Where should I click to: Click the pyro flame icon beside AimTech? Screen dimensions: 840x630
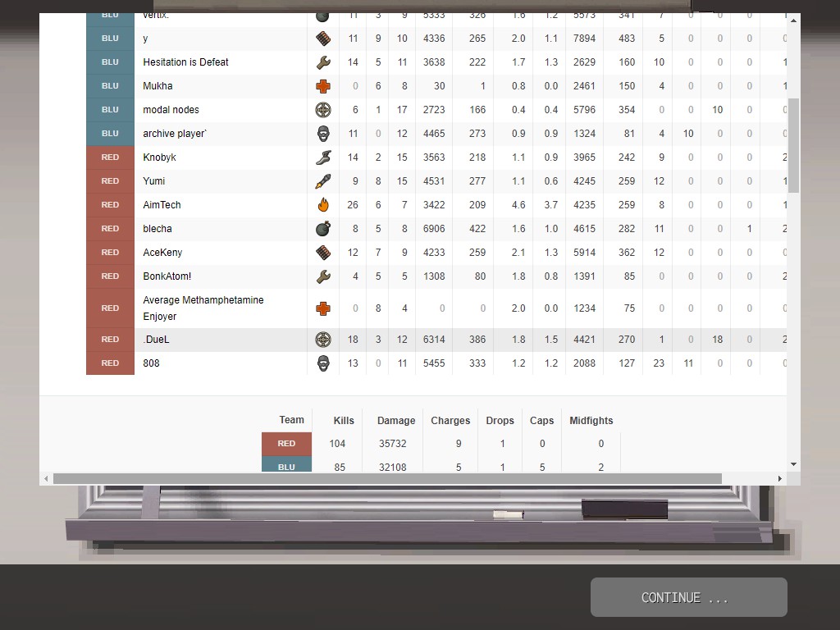point(323,205)
